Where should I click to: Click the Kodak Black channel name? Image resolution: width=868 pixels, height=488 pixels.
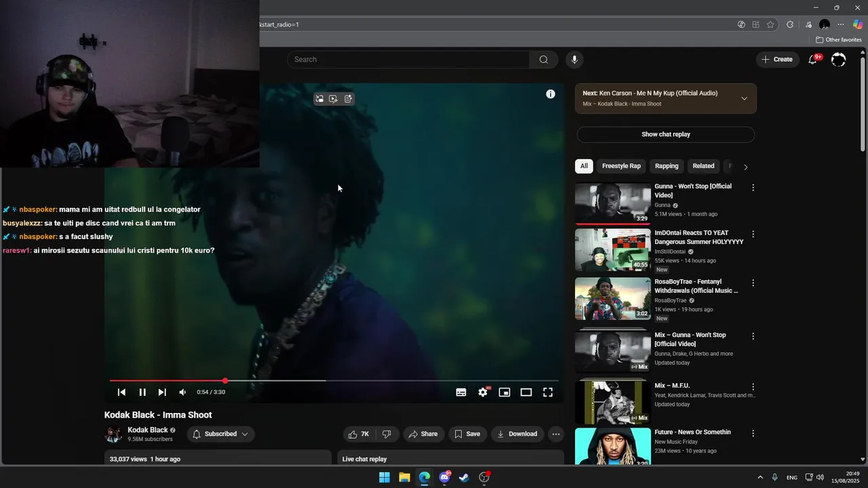point(148,430)
